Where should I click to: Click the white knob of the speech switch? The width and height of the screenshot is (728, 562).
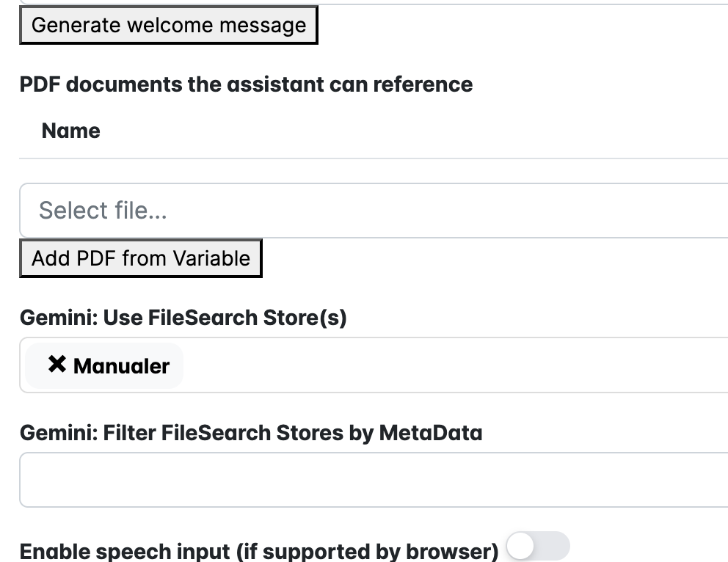point(521,547)
